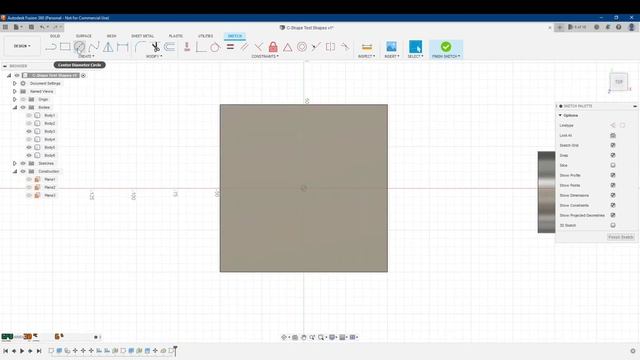Play the timeline with play button
Screen dimensions: 640x360
point(22,351)
